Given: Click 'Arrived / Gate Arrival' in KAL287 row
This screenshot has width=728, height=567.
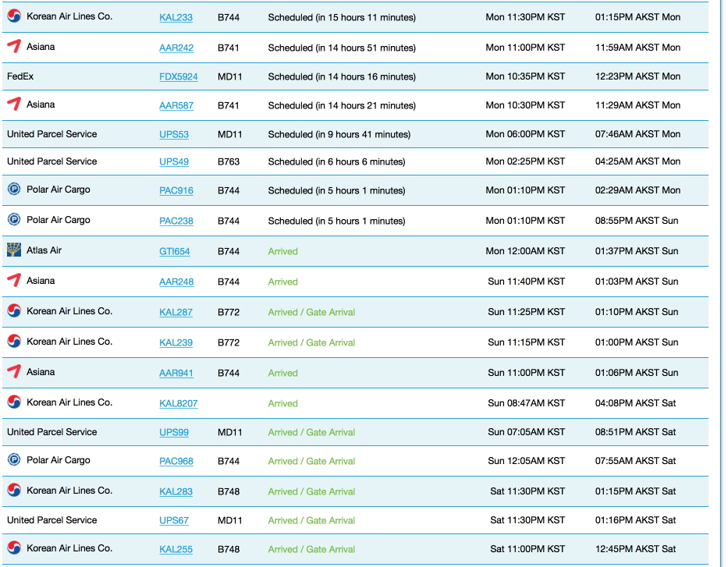Looking at the screenshot, I should tap(311, 312).
